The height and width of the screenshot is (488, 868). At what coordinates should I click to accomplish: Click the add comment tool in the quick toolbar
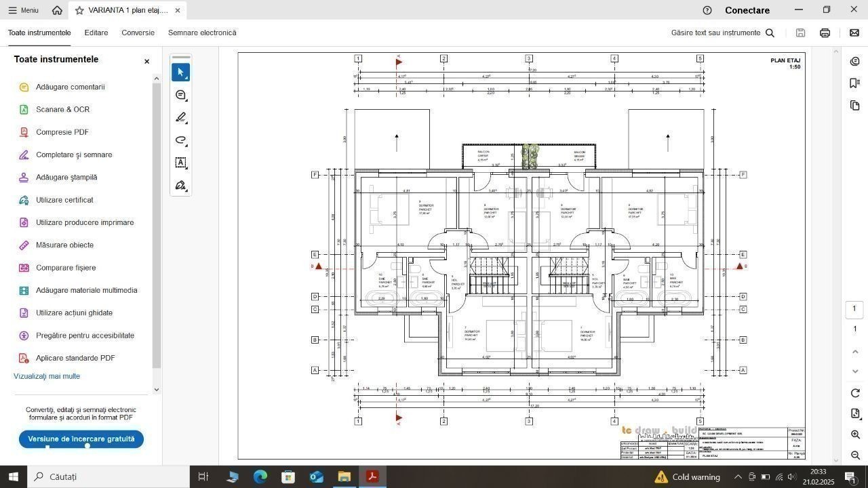click(x=180, y=95)
